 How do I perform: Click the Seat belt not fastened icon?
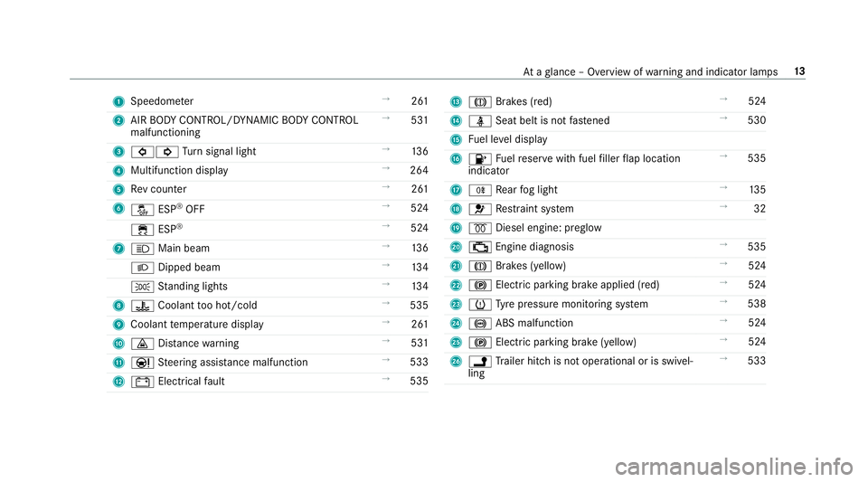[480, 121]
